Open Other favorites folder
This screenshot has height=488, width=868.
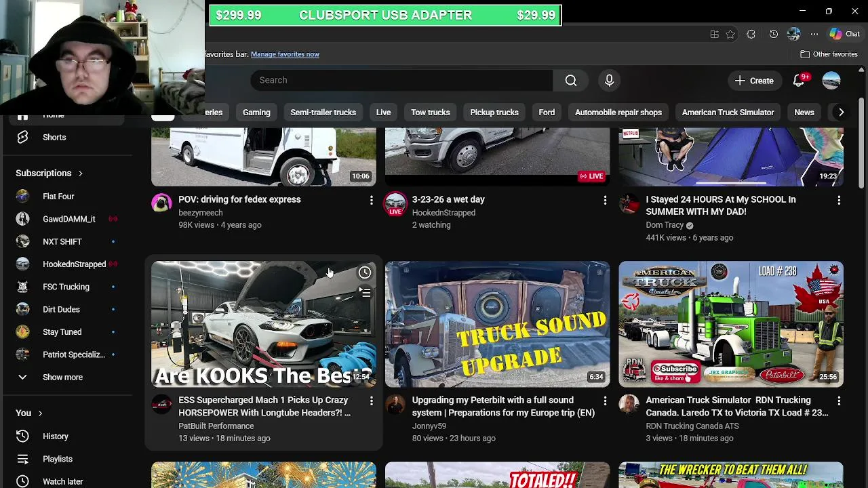click(829, 54)
